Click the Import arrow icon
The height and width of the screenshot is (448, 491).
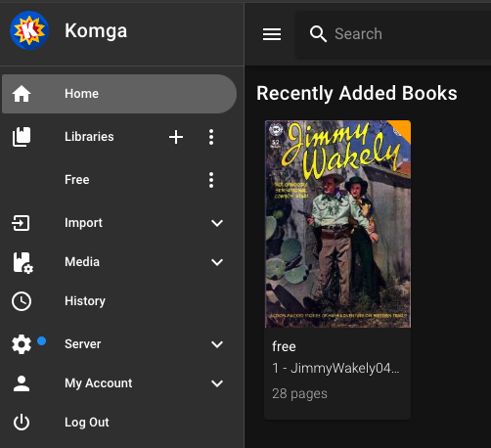(x=22, y=223)
